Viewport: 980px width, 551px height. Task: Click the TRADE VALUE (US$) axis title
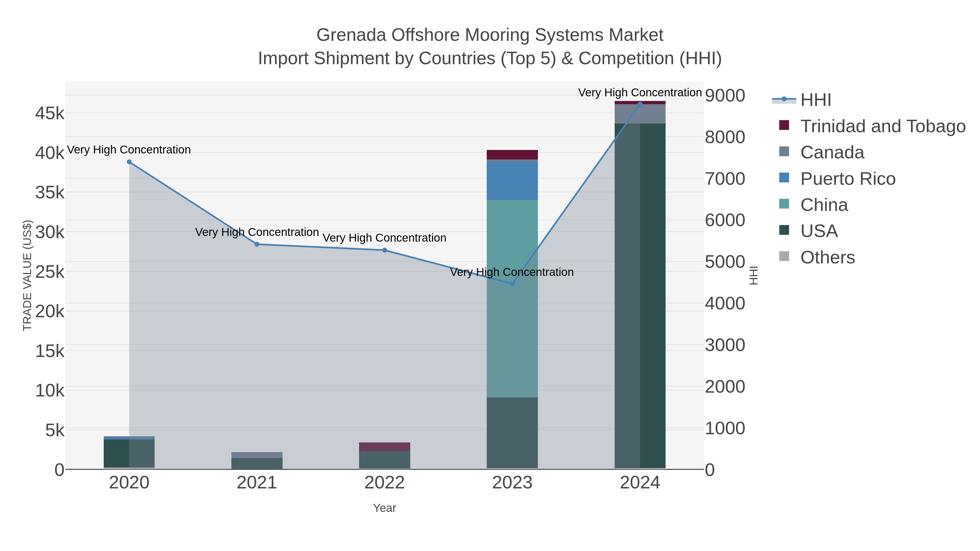[x=27, y=275]
